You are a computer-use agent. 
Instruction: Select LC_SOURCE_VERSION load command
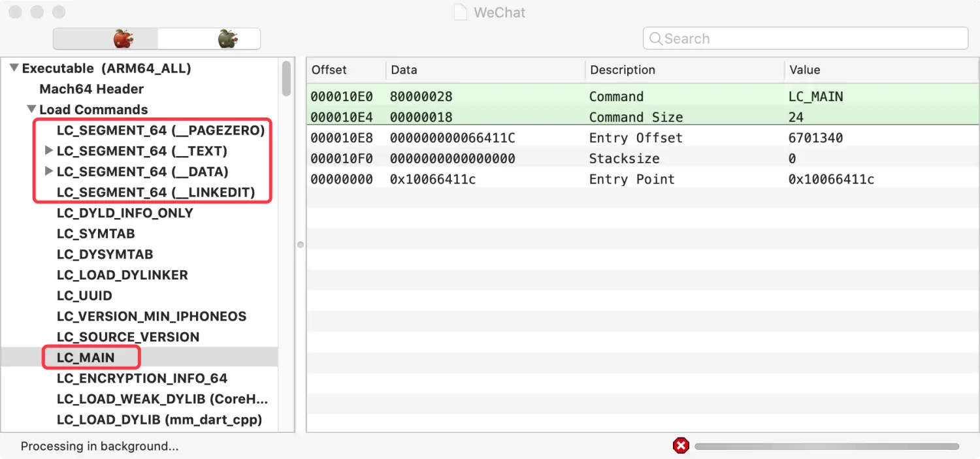point(128,337)
